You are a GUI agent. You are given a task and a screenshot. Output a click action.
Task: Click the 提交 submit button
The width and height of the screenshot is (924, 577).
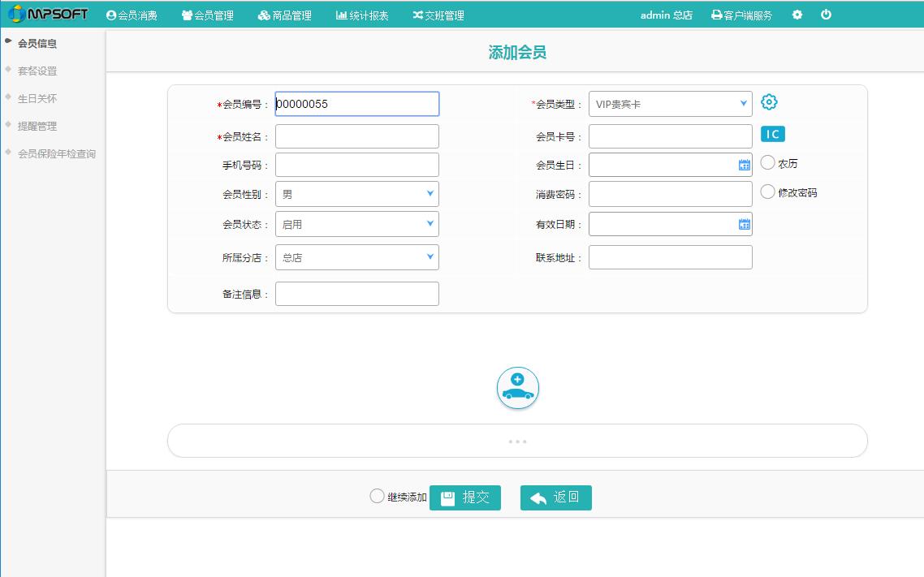click(465, 497)
